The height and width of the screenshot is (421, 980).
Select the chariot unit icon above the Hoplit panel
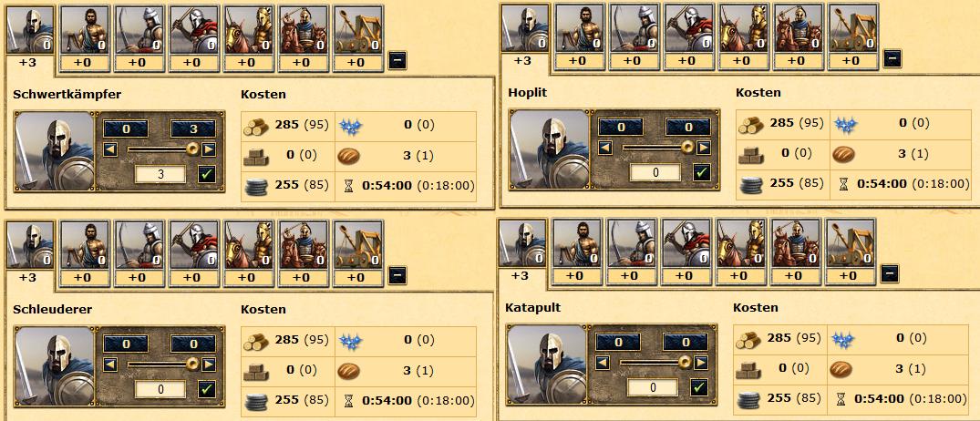tap(798, 27)
